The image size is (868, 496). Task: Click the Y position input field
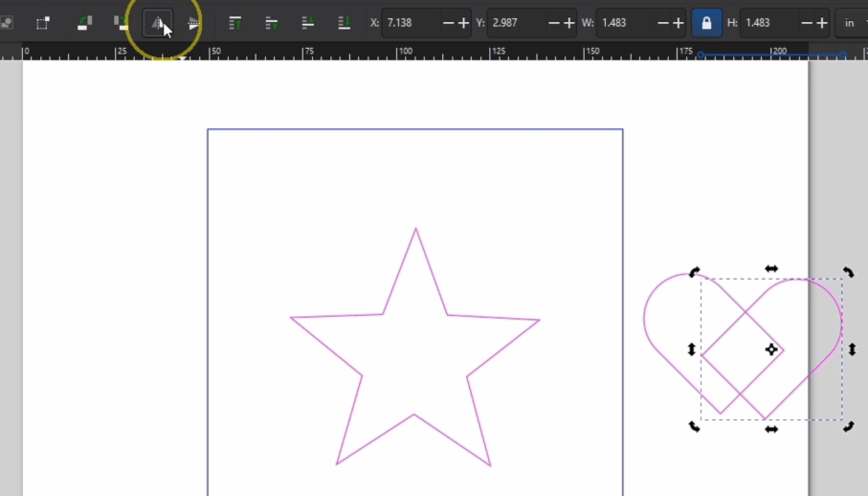[516, 22]
